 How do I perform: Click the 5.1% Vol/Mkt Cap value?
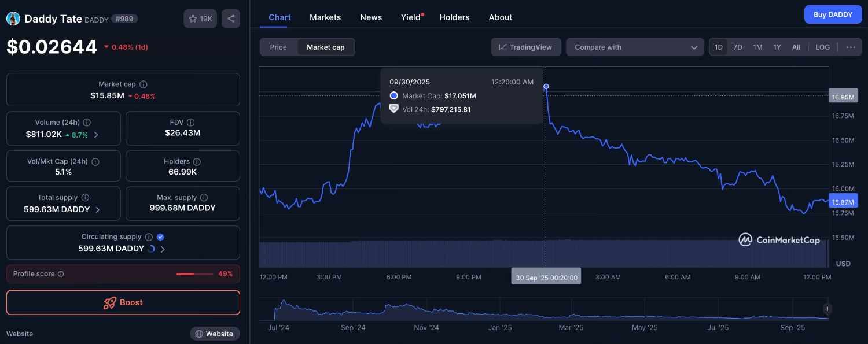pyautogui.click(x=64, y=172)
